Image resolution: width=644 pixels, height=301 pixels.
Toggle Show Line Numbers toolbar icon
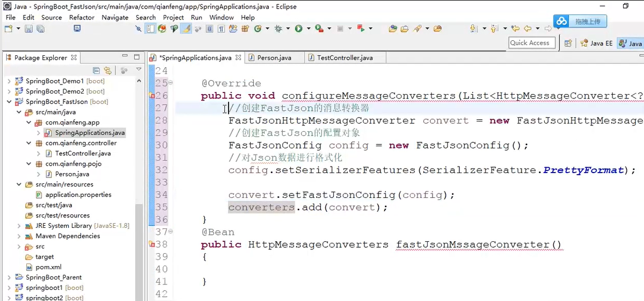click(151, 28)
